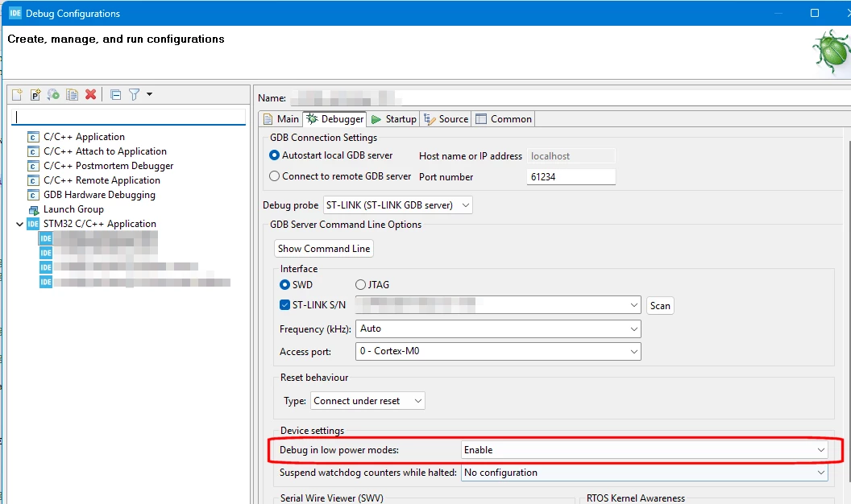Open the Frequency (kHz) dropdown
Image resolution: width=851 pixels, height=504 pixels.
point(498,328)
